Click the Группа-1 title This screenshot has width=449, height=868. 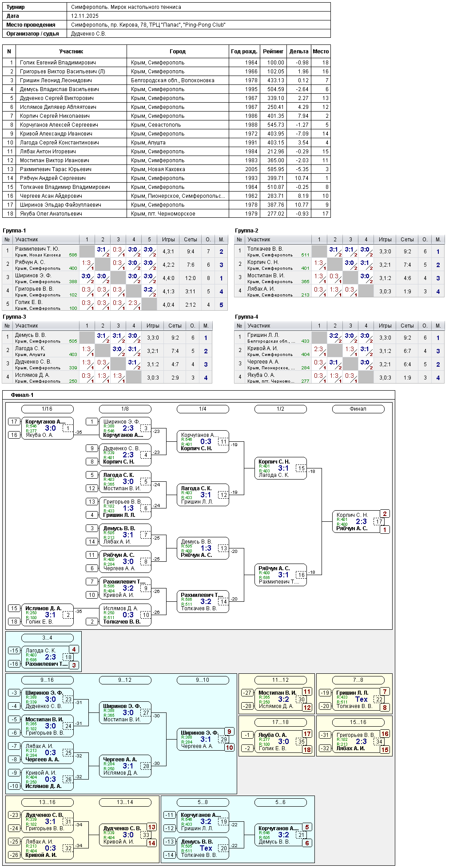coord(14,231)
